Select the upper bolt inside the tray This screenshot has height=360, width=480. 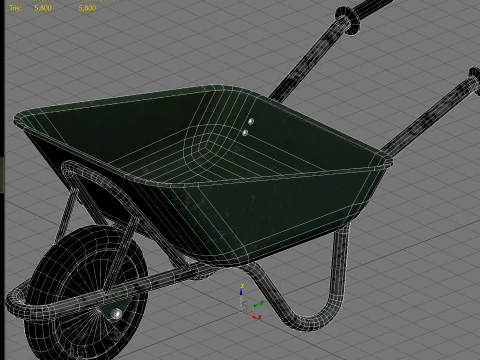click(251, 121)
